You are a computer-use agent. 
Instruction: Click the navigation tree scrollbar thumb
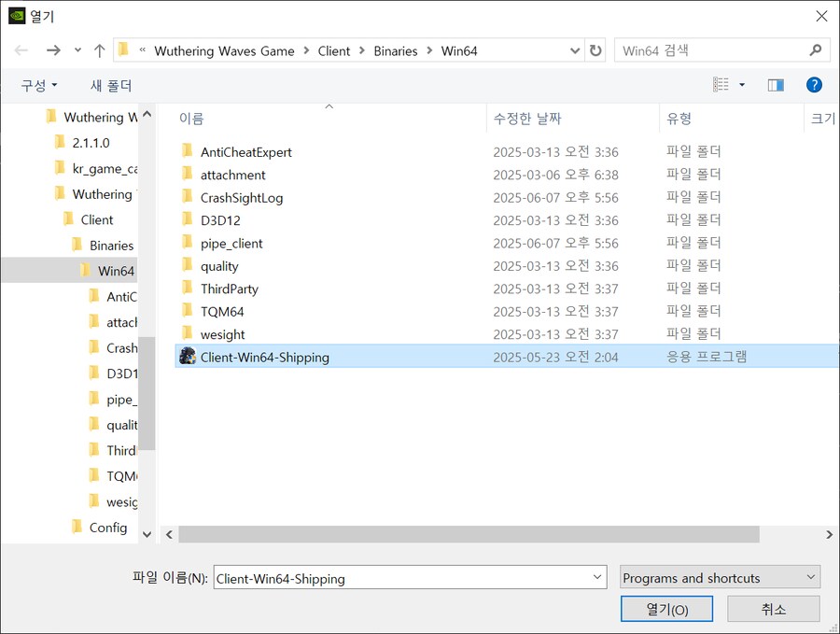(147, 393)
